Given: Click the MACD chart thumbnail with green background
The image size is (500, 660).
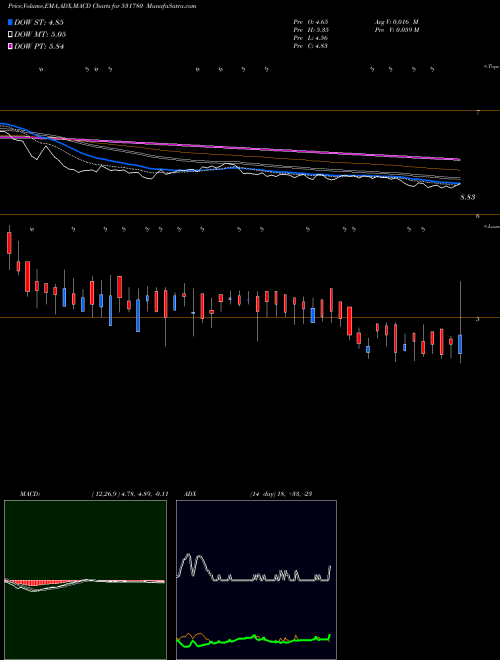Looking at the screenshot, I should coord(85,580).
